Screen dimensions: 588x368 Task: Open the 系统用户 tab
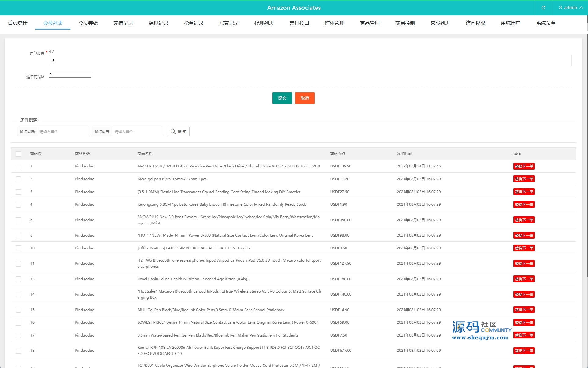point(511,23)
